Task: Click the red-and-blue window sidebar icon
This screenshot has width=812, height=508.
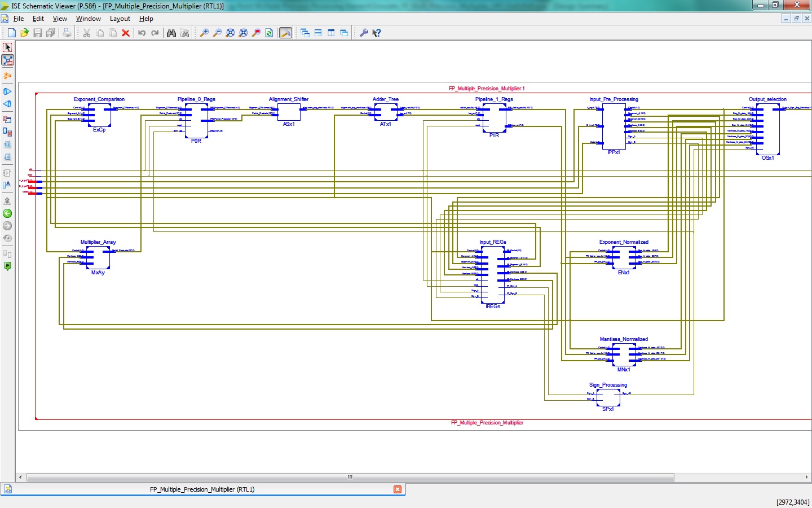Action: (x=7, y=119)
